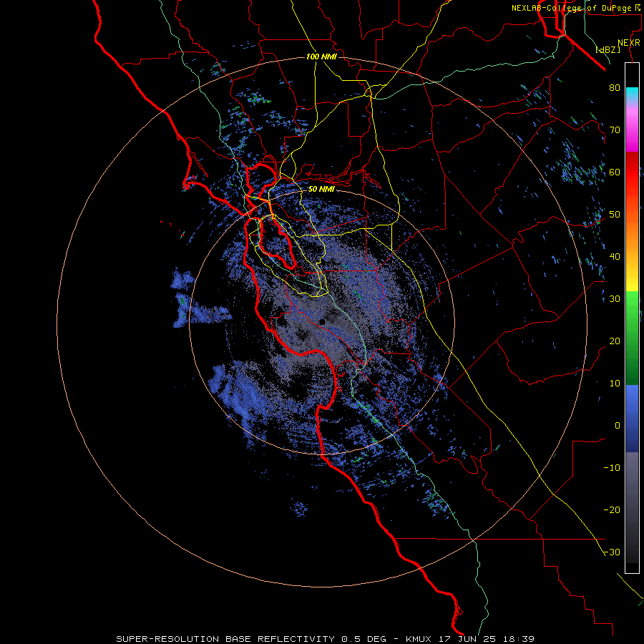644x644 pixels.
Task: Click the 50 NMI range ring label
Action: tap(321, 189)
